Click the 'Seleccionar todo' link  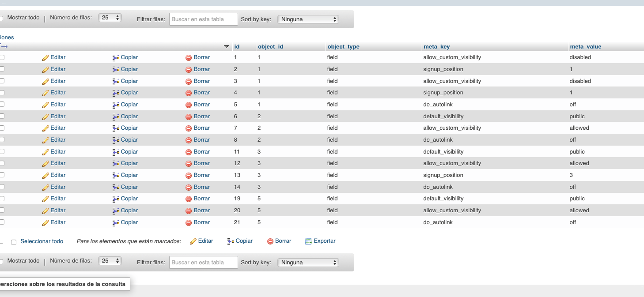[x=42, y=241]
